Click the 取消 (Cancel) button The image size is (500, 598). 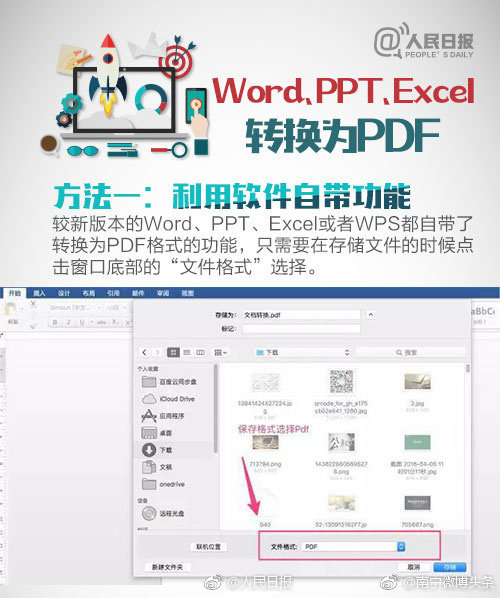tap(414, 567)
